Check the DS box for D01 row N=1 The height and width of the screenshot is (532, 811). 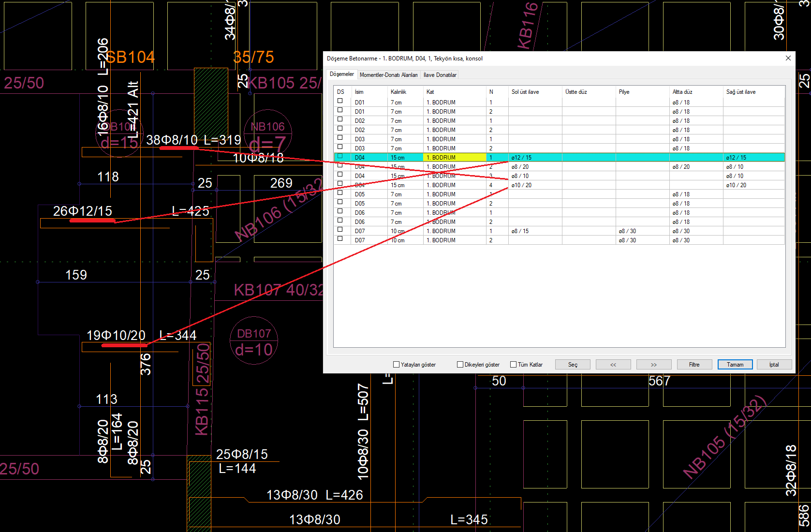(x=340, y=101)
